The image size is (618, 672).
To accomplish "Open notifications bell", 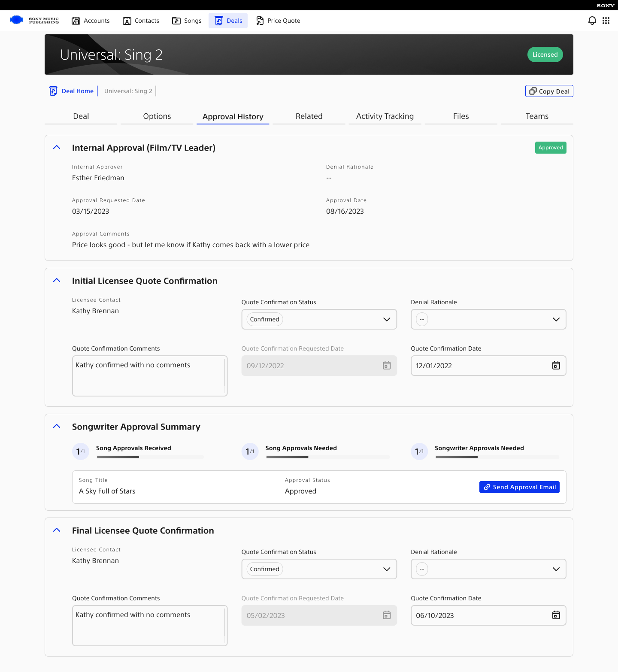I will (x=592, y=21).
